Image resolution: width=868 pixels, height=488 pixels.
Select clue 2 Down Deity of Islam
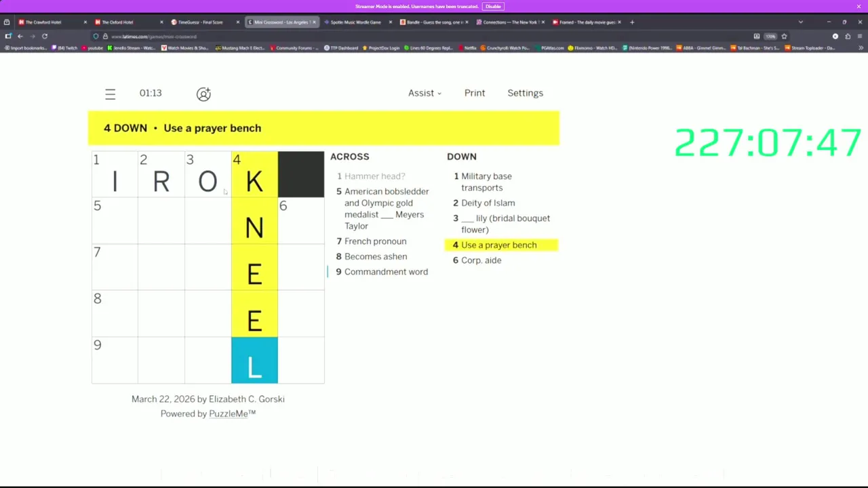click(x=484, y=203)
